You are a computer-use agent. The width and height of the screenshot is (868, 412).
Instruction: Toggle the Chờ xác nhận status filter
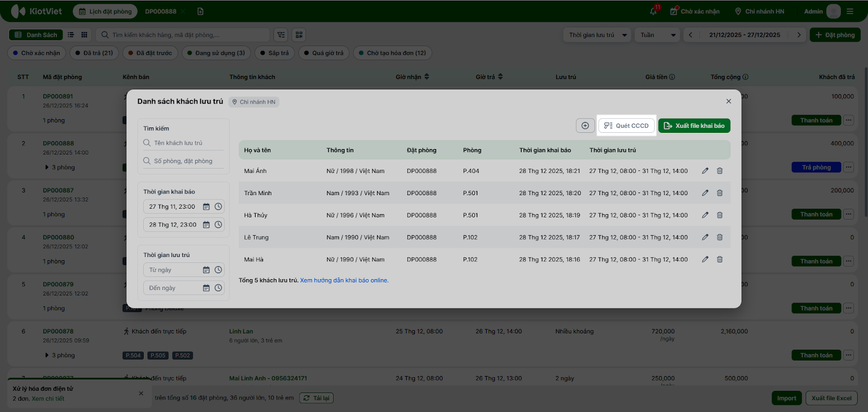tap(36, 53)
